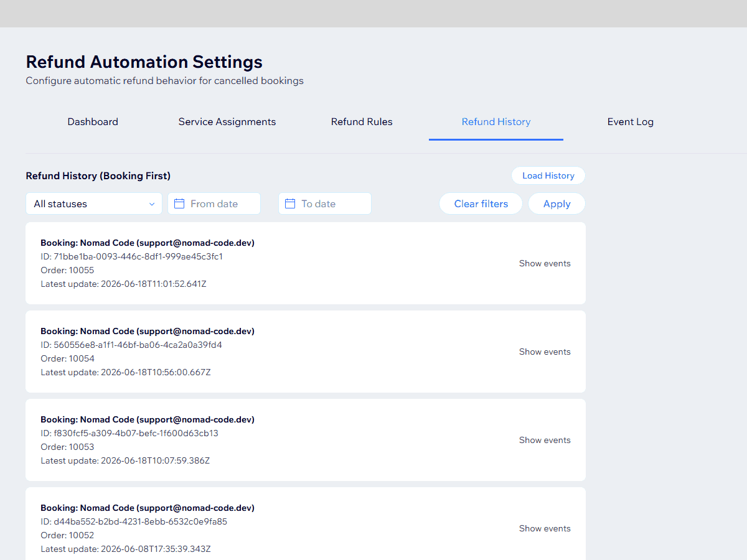Click the Refund Automation Settings page title
Viewport: 747px width, 560px height.
point(144,62)
